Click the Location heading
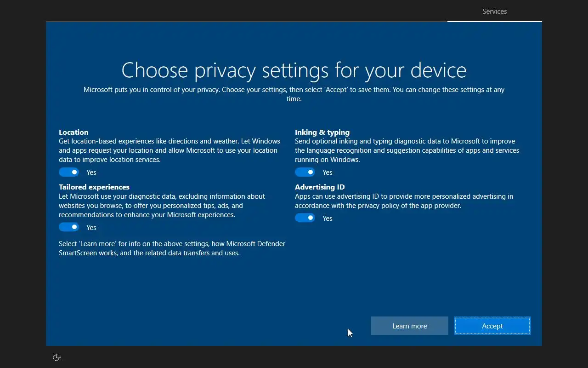The image size is (588, 368). 73,132
